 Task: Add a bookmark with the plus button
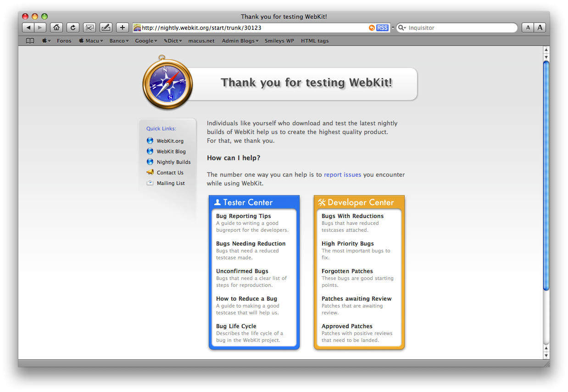click(x=122, y=28)
